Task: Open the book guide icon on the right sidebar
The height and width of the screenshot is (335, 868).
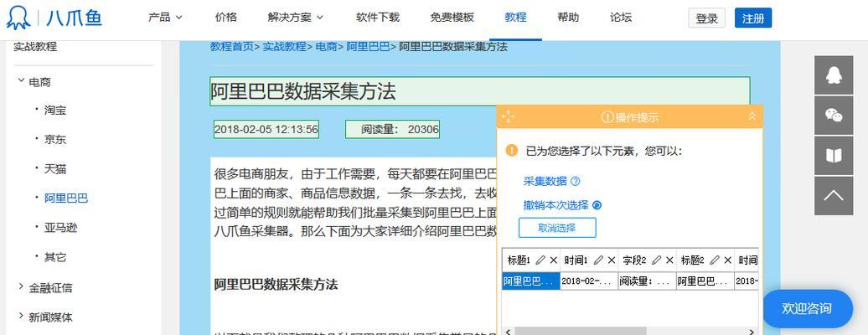Action: click(833, 156)
